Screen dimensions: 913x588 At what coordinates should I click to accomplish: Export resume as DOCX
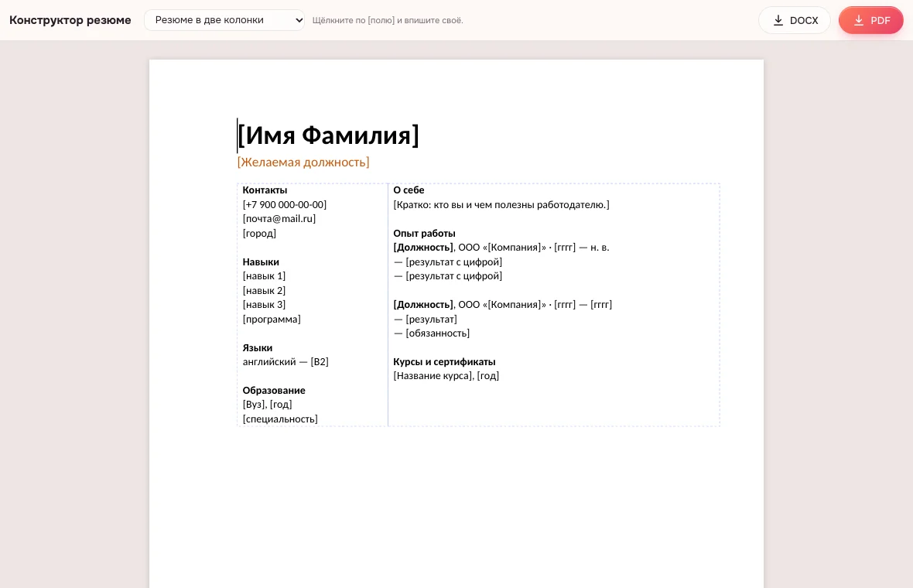click(x=794, y=20)
